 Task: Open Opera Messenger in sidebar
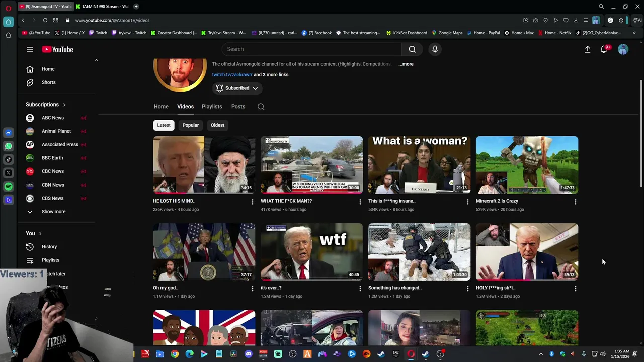tap(8, 133)
